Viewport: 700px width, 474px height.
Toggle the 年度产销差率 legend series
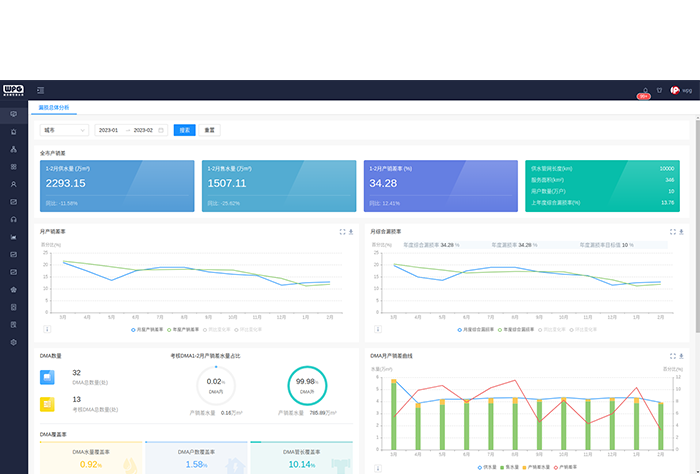point(185,328)
